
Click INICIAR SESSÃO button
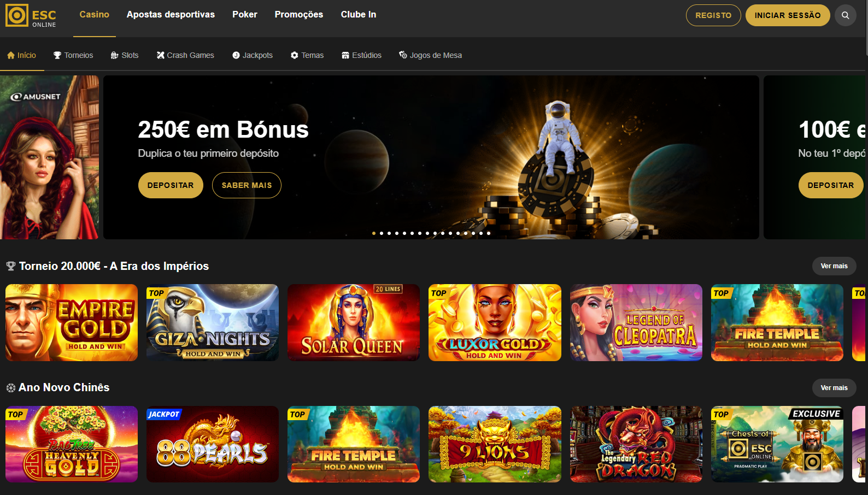(x=788, y=15)
